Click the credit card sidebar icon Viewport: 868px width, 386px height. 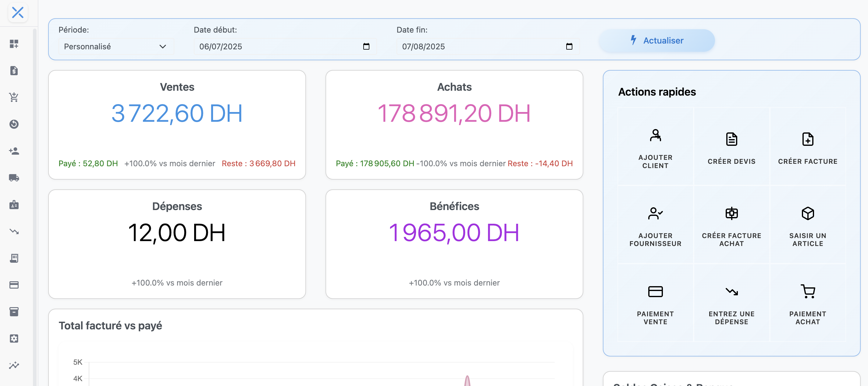coord(14,285)
